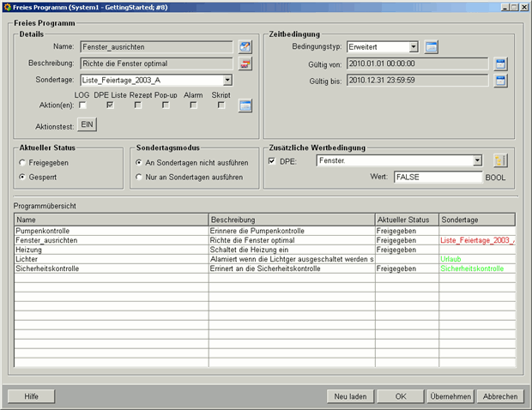Click the Hilfe button

click(31, 396)
